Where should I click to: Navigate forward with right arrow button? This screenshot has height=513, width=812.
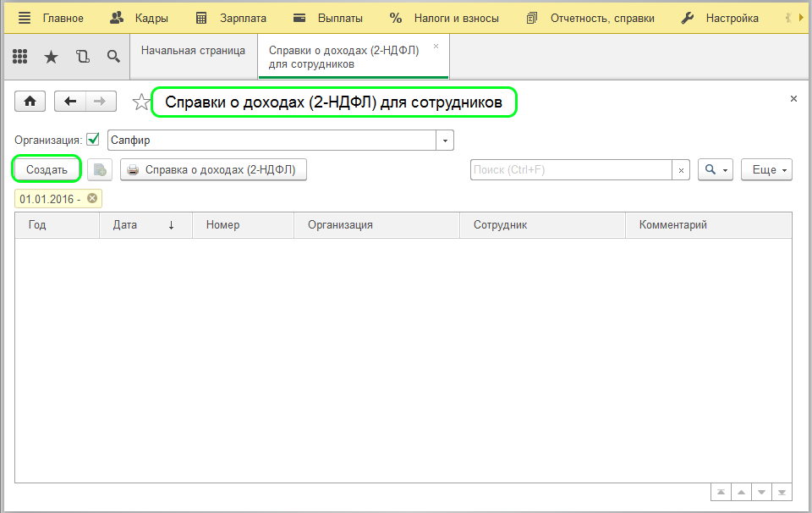(x=101, y=101)
